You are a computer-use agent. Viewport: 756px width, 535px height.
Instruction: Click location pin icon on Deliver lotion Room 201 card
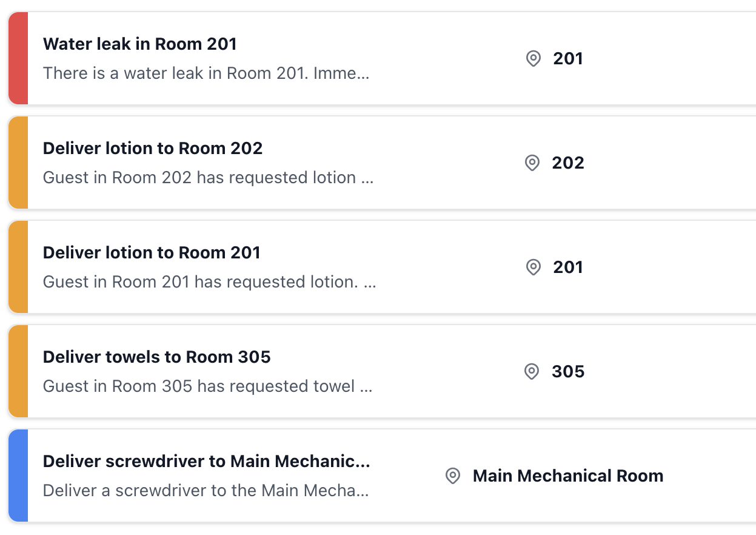tap(533, 267)
